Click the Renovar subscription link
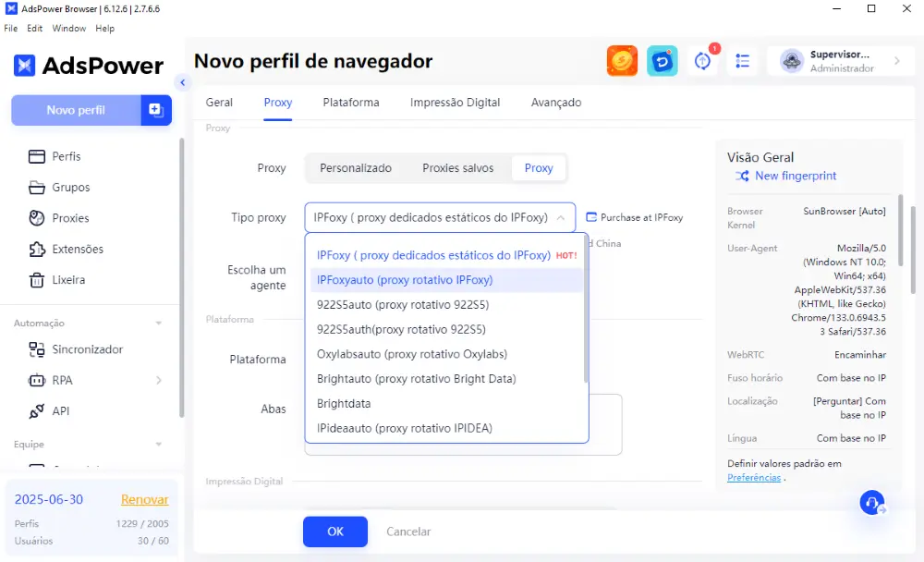Image resolution: width=924 pixels, height=562 pixels. point(144,499)
